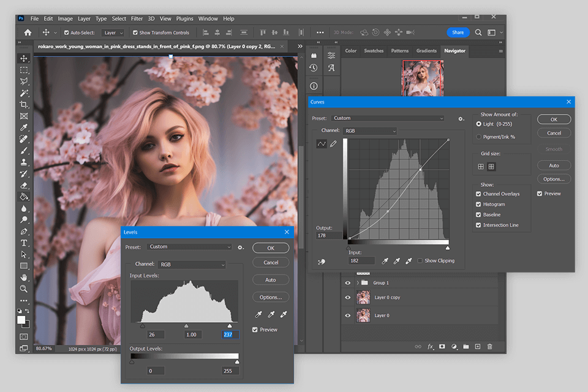Select the Paint Bucket tool
The height and width of the screenshot is (392, 588).
click(x=24, y=197)
